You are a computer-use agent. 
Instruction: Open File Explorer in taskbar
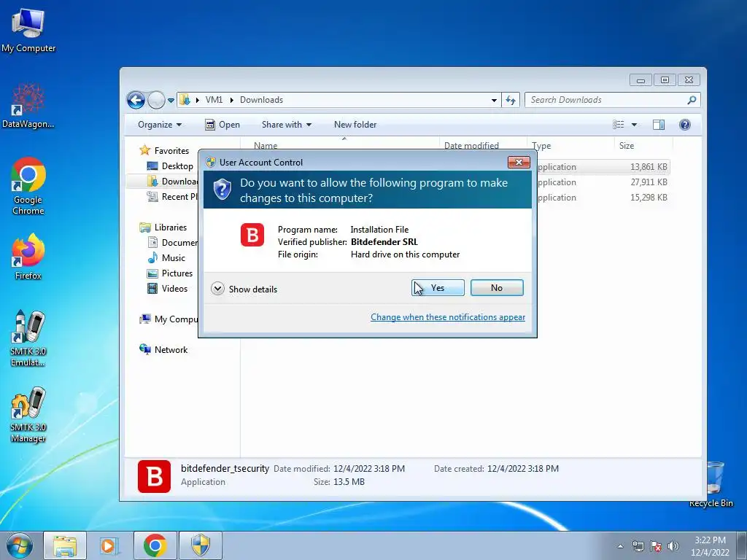tap(65, 545)
